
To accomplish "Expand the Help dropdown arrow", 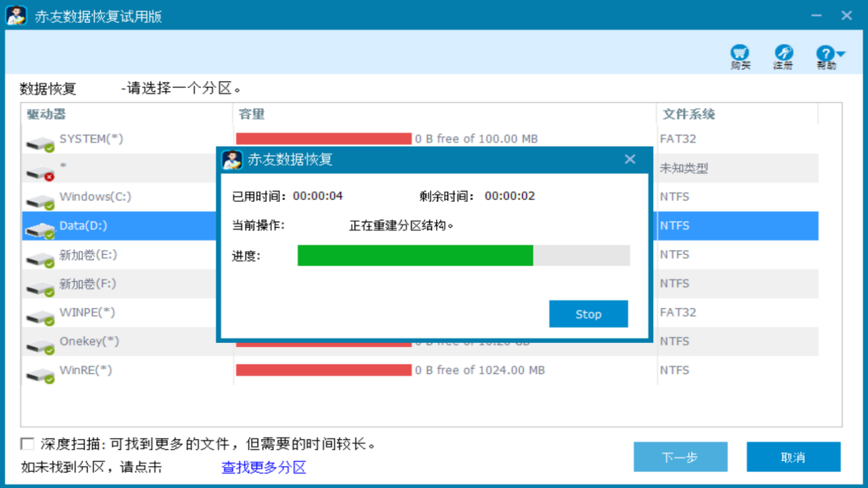I will pyautogui.click(x=841, y=54).
